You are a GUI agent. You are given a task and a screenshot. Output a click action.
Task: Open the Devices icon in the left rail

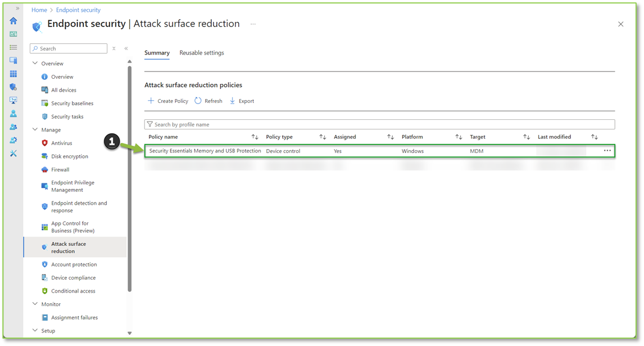13,60
